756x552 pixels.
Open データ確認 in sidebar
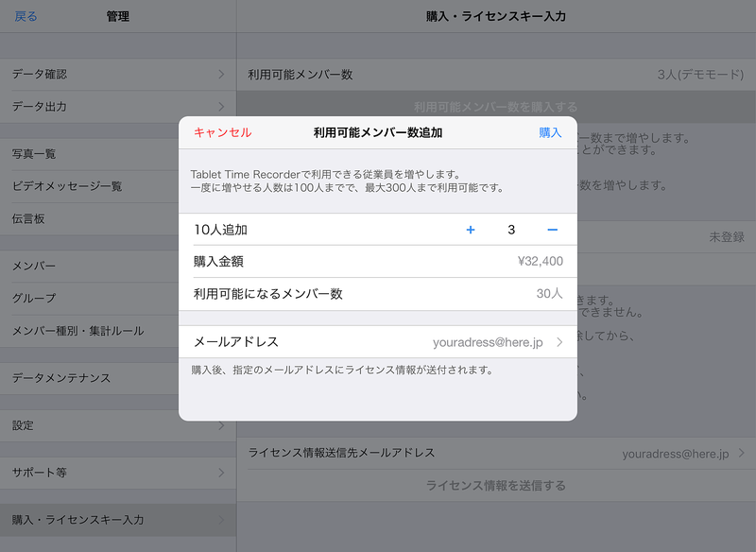(40, 74)
